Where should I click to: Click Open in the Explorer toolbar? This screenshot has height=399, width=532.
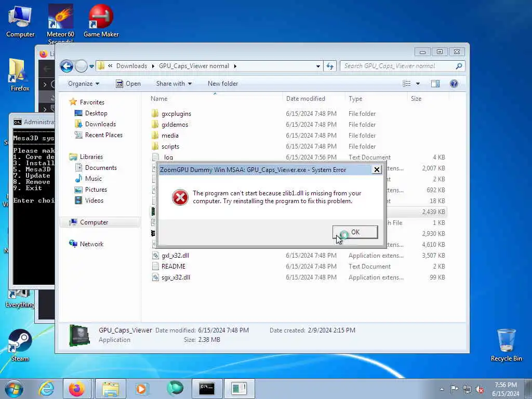pos(128,84)
